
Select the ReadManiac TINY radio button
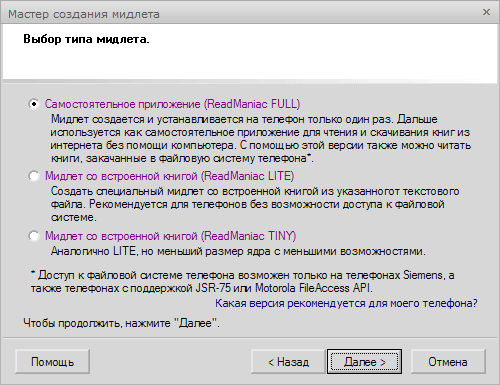click(x=34, y=236)
